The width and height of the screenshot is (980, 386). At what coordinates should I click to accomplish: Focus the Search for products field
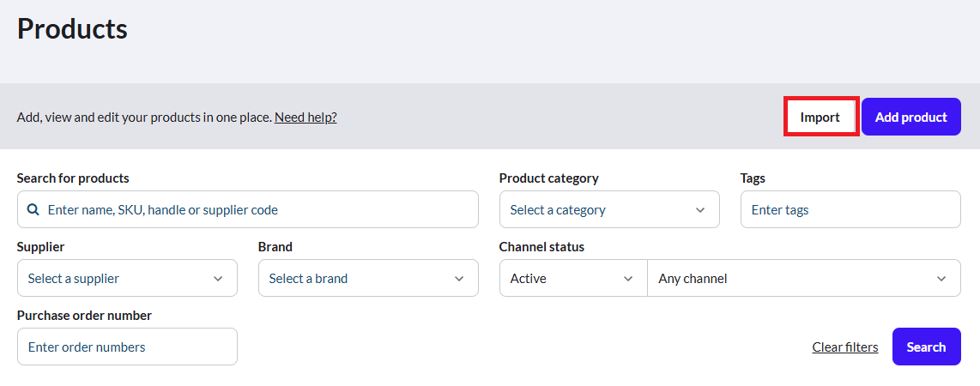247,209
